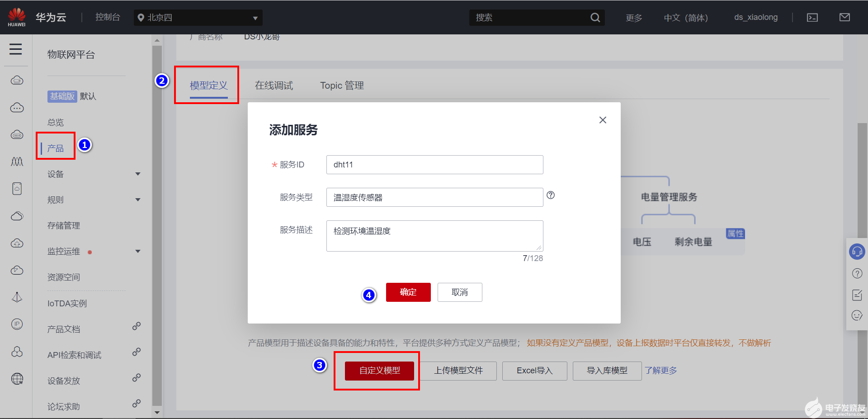Click the sidebar scrollbar down arrow
The width and height of the screenshot is (868, 419).
pos(157,412)
